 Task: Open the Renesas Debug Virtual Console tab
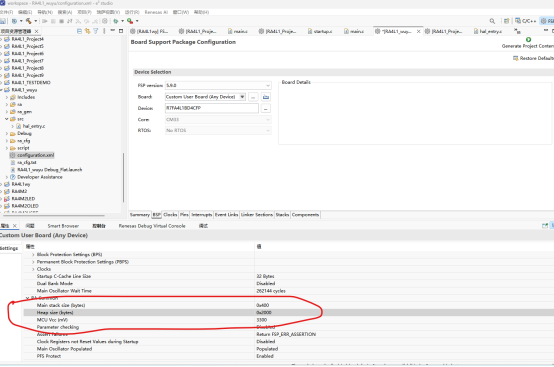pyautogui.click(x=152, y=226)
